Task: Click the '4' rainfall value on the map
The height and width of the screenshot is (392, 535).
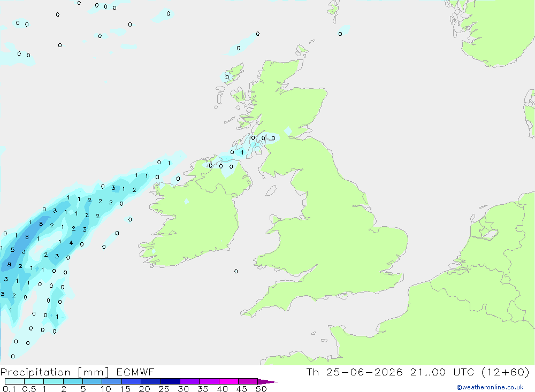Action: (x=71, y=243)
